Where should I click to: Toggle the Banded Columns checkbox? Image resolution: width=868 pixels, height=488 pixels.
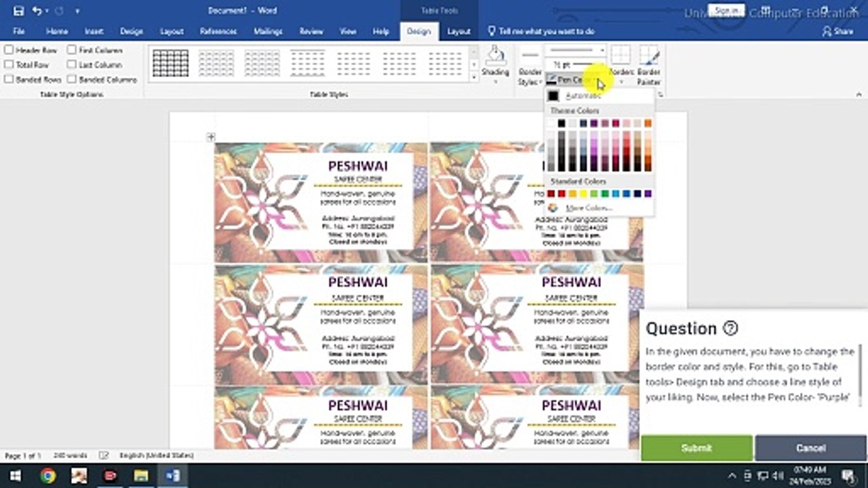71,79
